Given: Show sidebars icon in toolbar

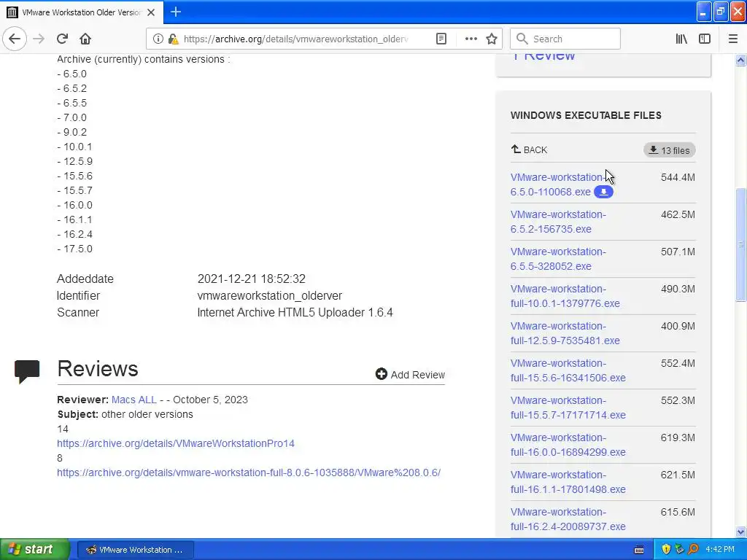Looking at the screenshot, I should [705, 39].
